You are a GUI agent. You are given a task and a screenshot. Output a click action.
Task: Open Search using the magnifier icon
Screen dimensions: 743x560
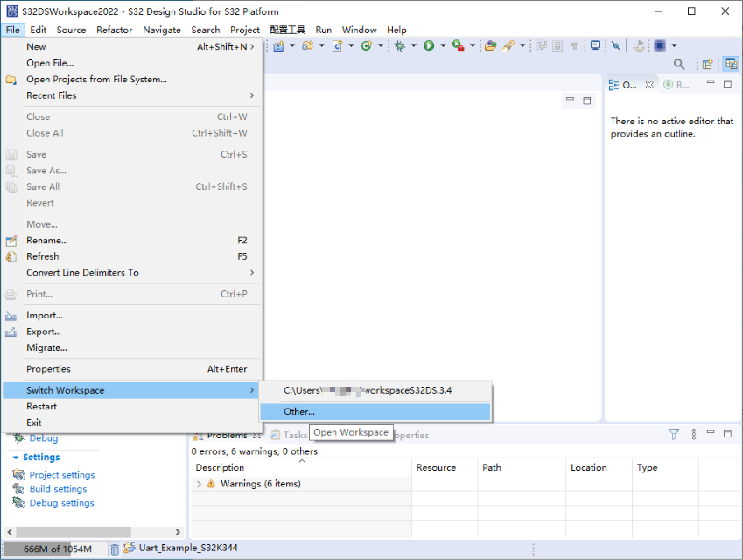point(680,63)
